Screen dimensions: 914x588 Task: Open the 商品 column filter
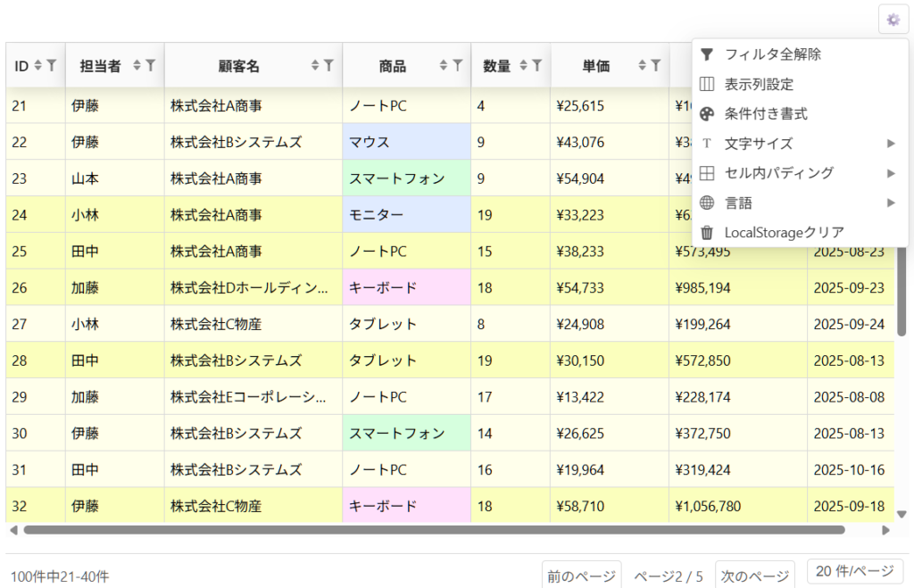click(x=458, y=65)
